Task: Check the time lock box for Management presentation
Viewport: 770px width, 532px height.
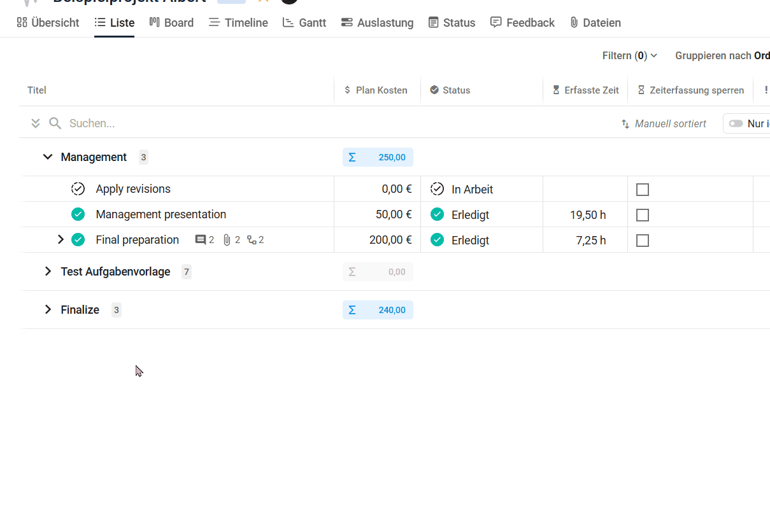Action: click(x=643, y=215)
